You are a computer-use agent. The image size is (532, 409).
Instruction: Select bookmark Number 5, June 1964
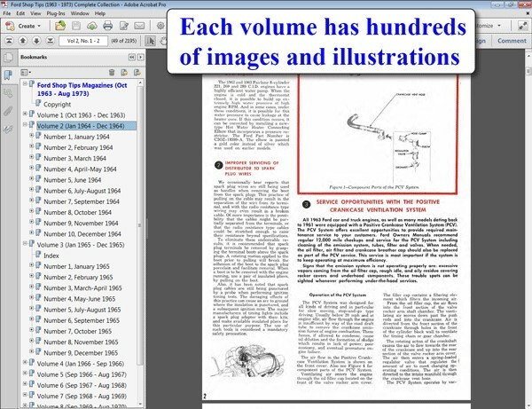pyautogui.click(x=73, y=179)
